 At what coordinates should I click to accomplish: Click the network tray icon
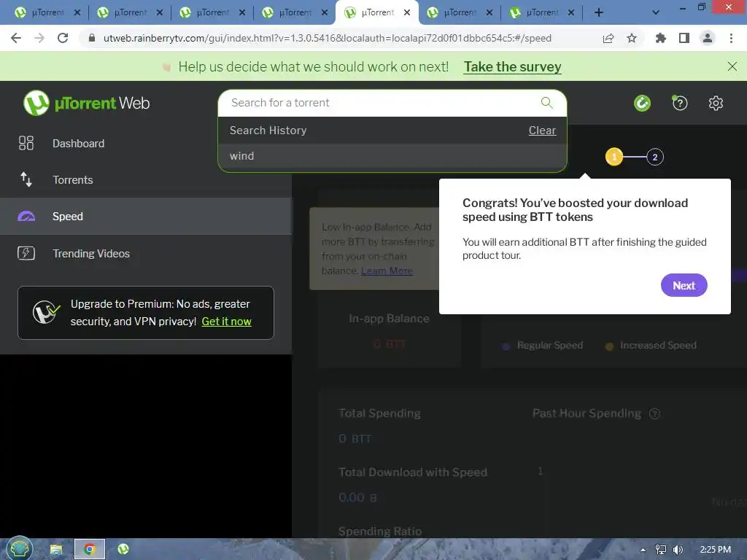pos(660,550)
